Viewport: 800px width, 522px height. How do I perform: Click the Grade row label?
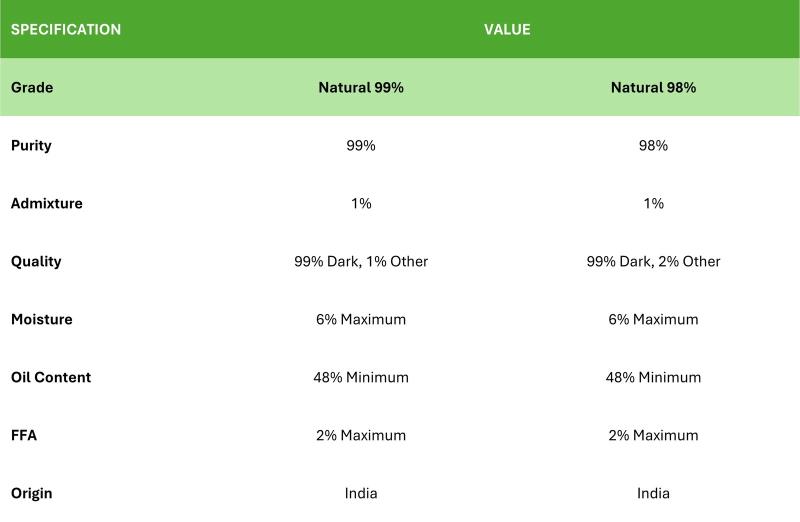coord(32,87)
